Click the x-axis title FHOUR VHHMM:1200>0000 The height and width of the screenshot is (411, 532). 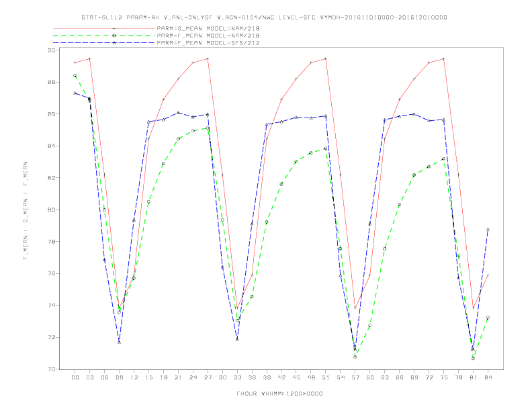tap(279, 394)
